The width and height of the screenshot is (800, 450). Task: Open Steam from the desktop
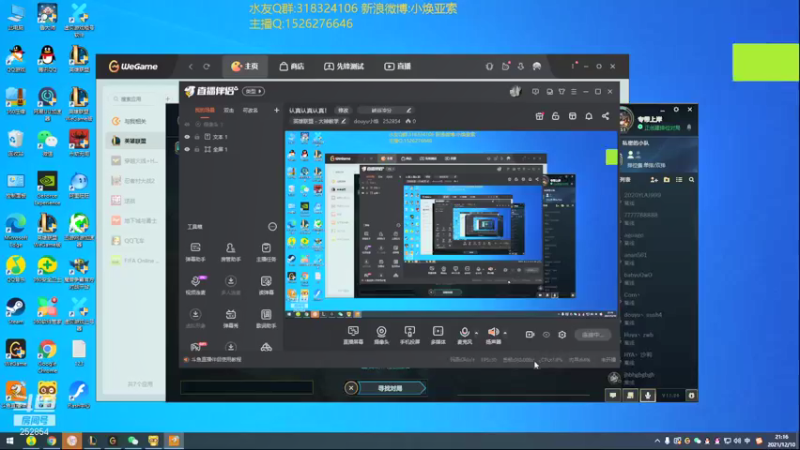(16, 311)
